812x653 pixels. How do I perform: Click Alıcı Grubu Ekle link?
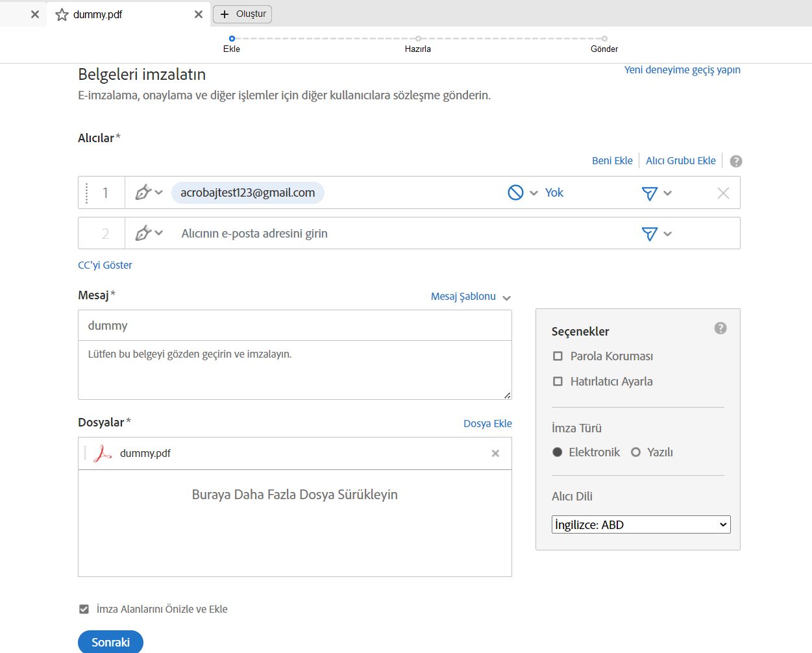(681, 160)
